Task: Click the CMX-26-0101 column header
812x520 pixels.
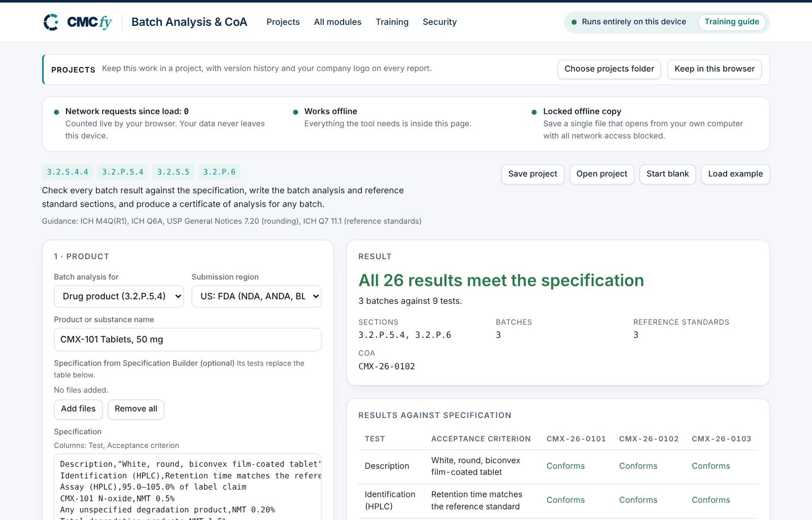Action: (x=576, y=439)
